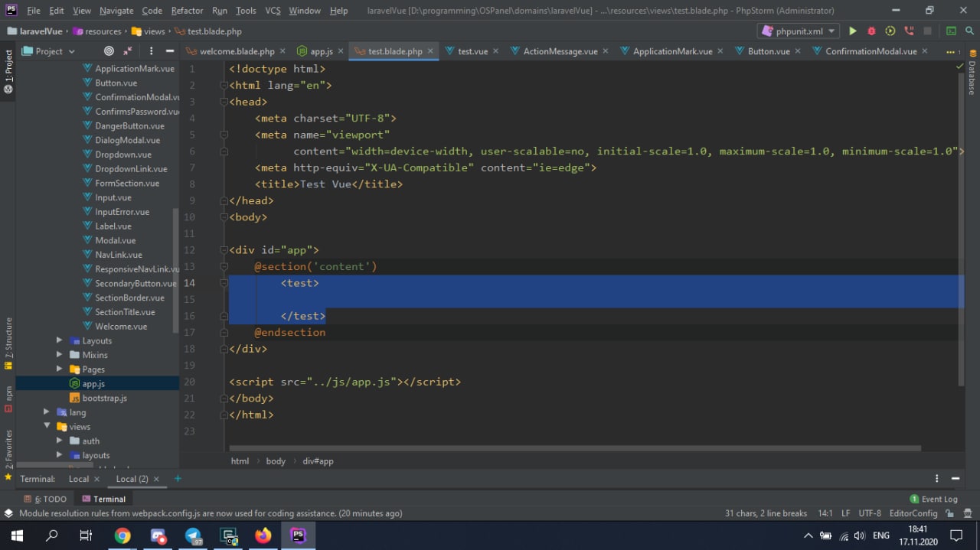This screenshot has height=550, width=980.
Task: Show hidden editor tabs list
Action: pyautogui.click(x=952, y=51)
